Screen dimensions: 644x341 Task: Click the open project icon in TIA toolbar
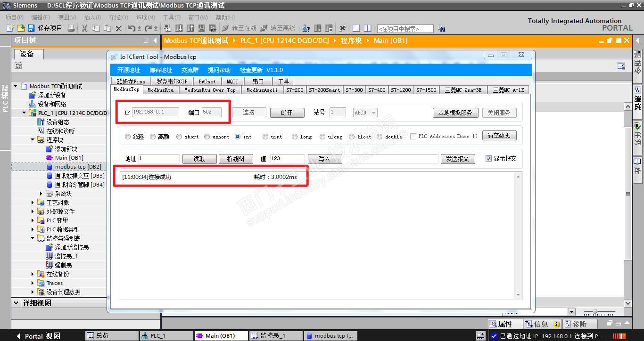pyautogui.click(x=21, y=28)
